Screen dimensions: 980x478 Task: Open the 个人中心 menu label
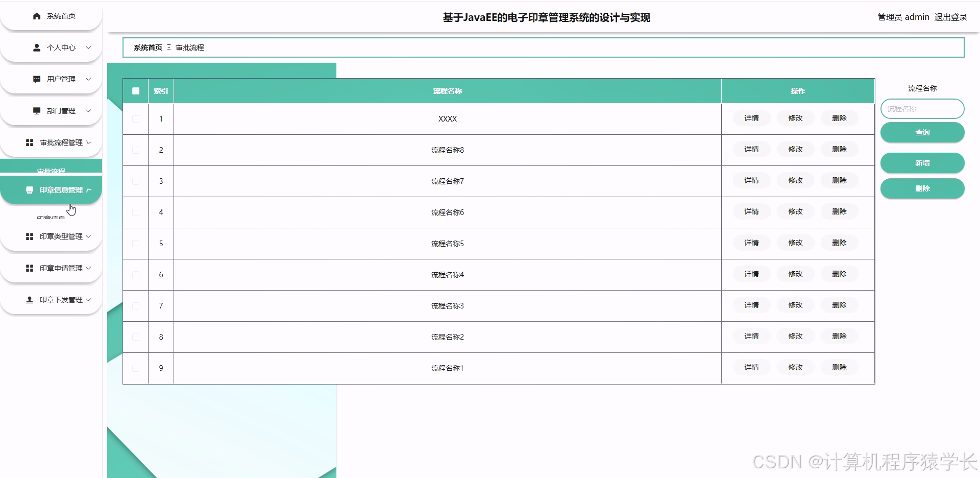(61, 47)
